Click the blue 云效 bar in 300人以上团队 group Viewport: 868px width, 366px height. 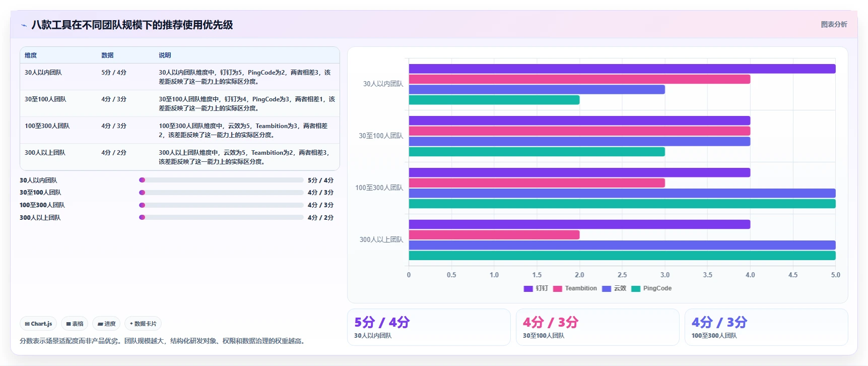click(x=622, y=245)
